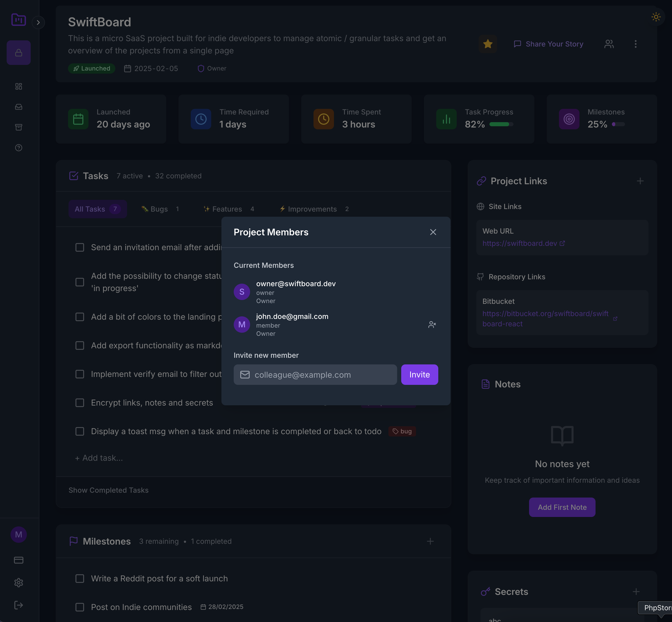Click the 28/02/2025 milestone date
The width and height of the screenshot is (672, 622).
tap(222, 607)
